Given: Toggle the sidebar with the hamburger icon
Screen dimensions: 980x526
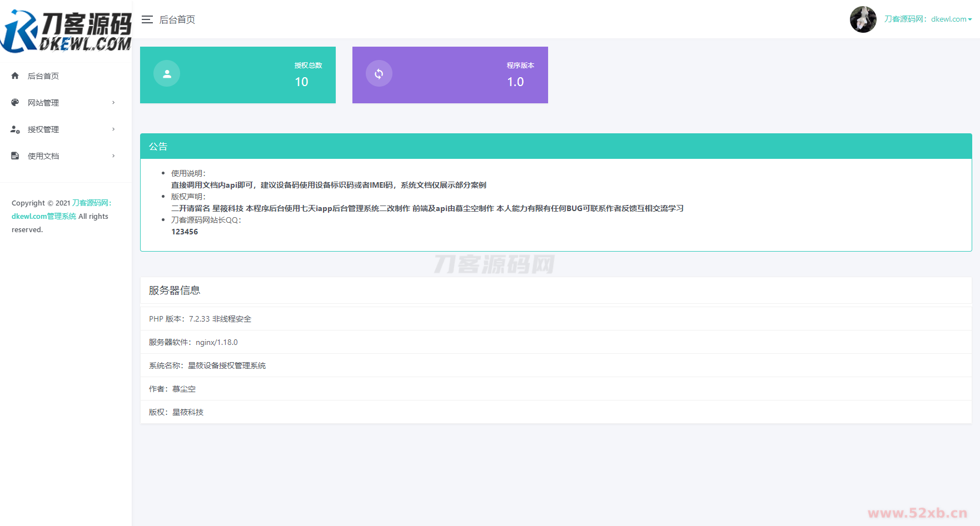Looking at the screenshot, I should [x=146, y=19].
